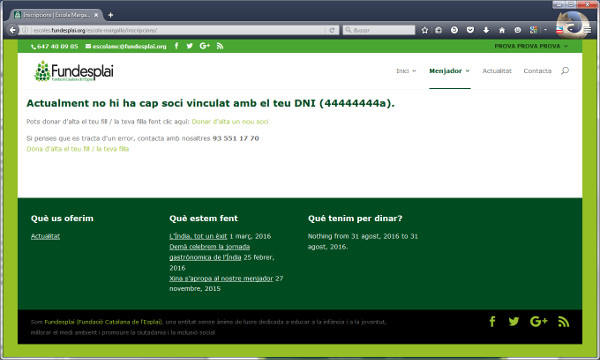Open the site search magnifier icon
The height and width of the screenshot is (360, 600).
(565, 71)
